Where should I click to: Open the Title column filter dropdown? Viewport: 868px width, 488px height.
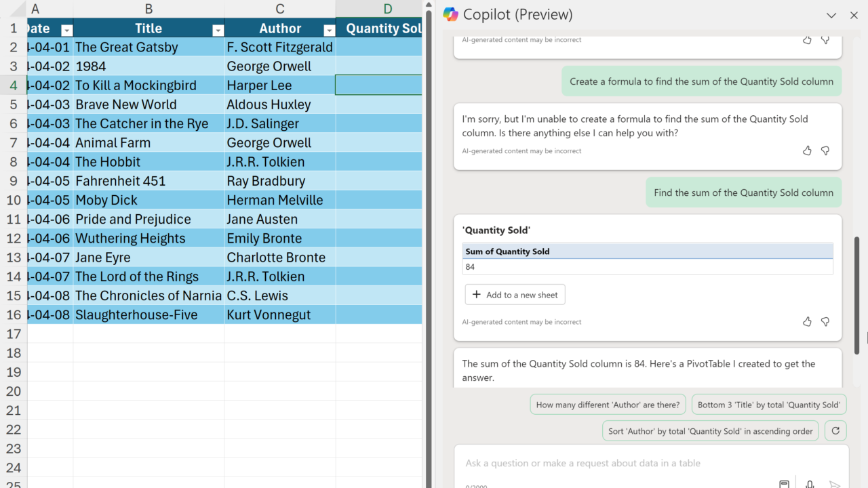pos(218,30)
